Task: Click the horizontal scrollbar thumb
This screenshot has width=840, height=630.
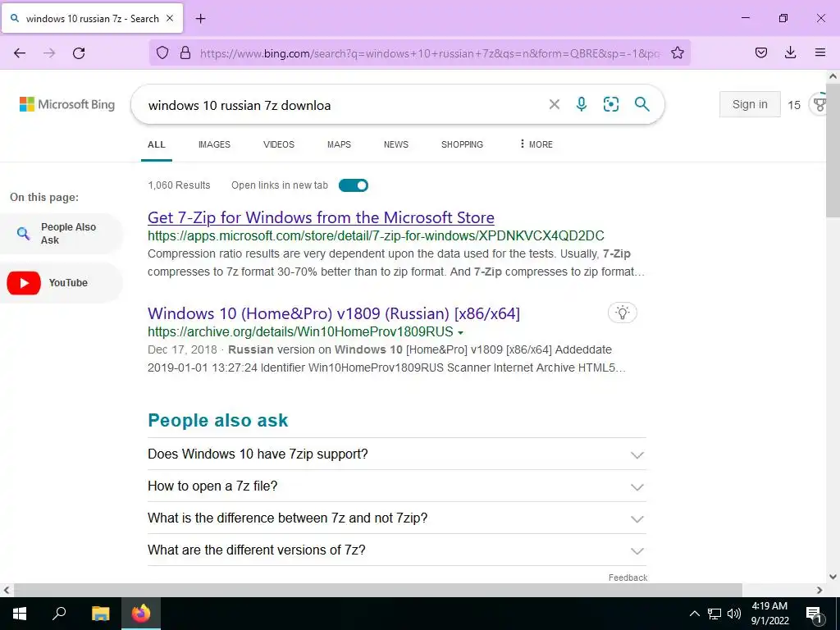Action: pyautogui.click(x=377, y=591)
